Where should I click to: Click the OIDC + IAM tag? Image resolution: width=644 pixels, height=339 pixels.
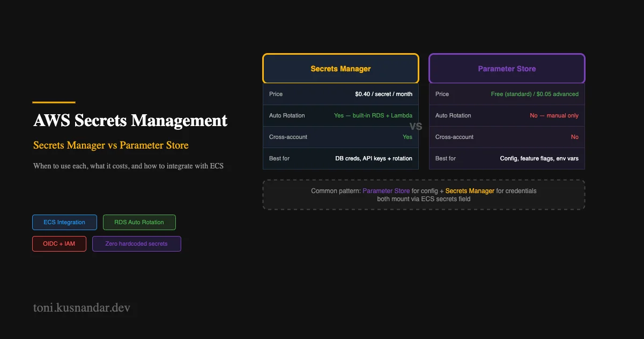click(59, 244)
